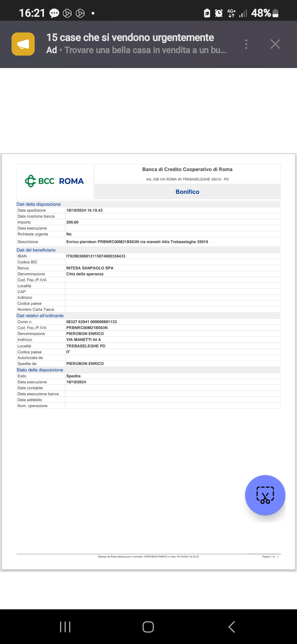This screenshot has height=644, width=297.
Task: Tap the 'Autorizzata da' row label
Action: coord(30,358)
